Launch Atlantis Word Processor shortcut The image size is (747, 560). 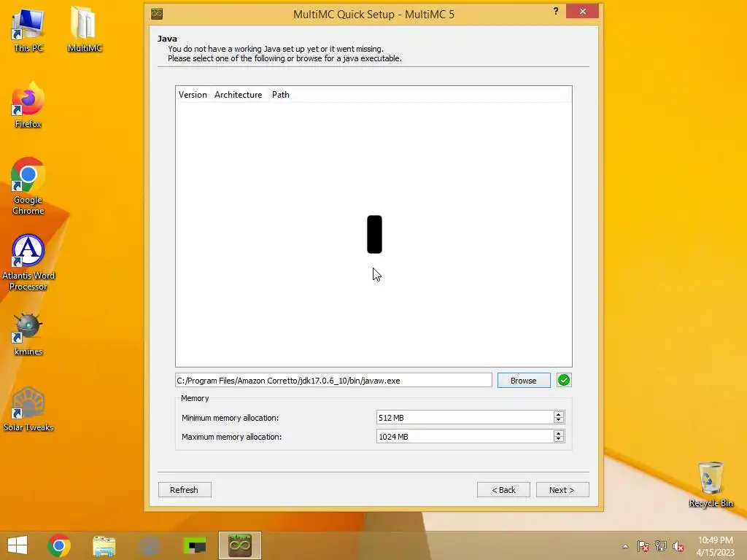(28, 262)
